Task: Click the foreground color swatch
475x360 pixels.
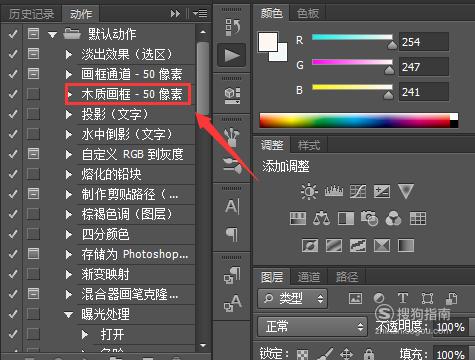Action: 268,42
